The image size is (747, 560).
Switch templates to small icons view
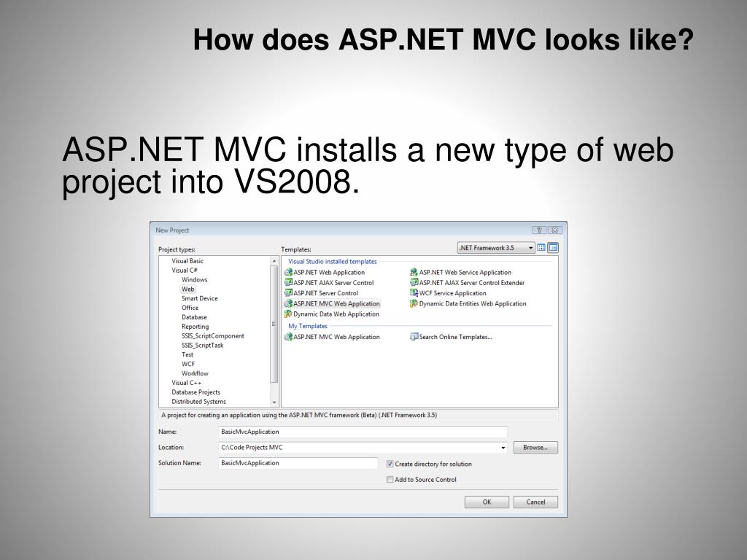pyautogui.click(x=553, y=248)
